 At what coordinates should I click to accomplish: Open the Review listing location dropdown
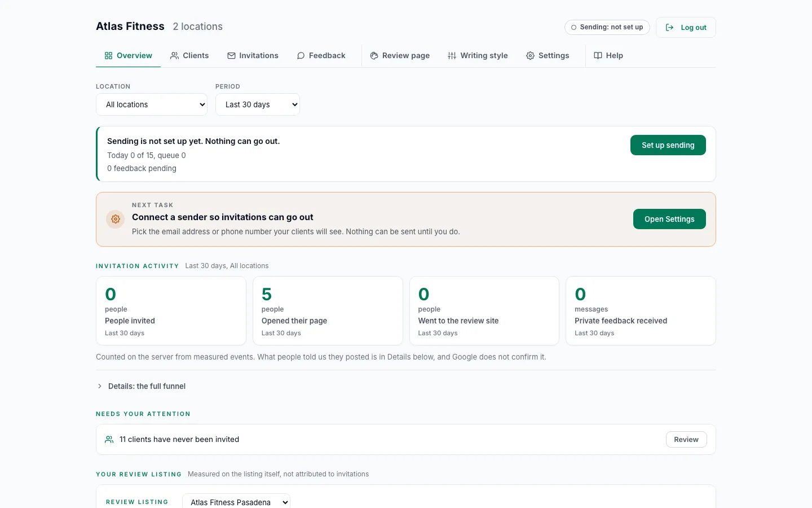[236, 502]
